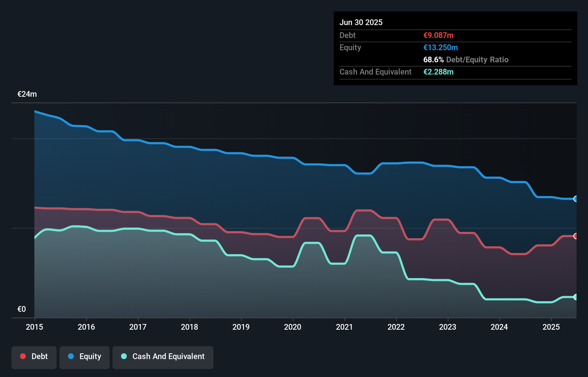This screenshot has width=588, height=377.
Task: Click the €2.288m Cash value in tooltip
Action: pos(438,72)
